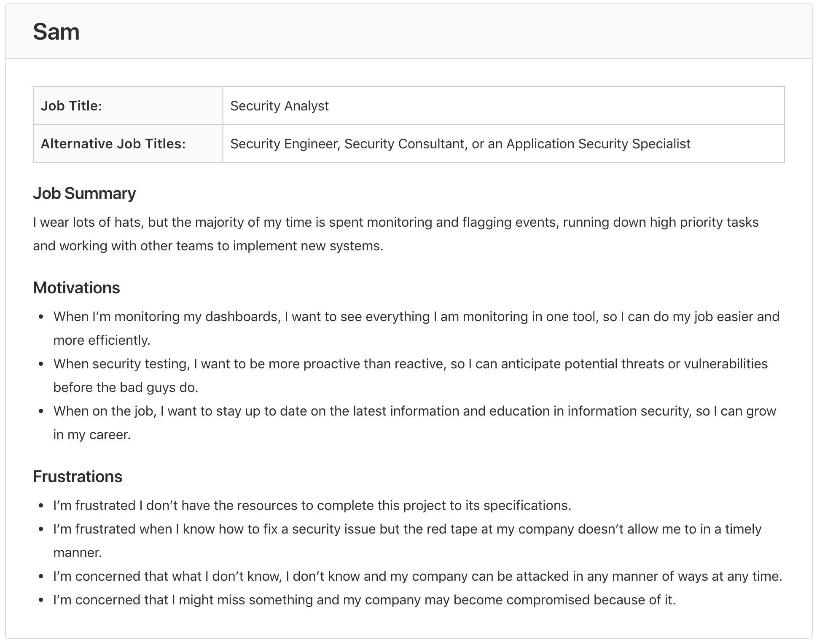Select the resources frustration bullet point
The width and height of the screenshot is (817, 644).
point(312,505)
